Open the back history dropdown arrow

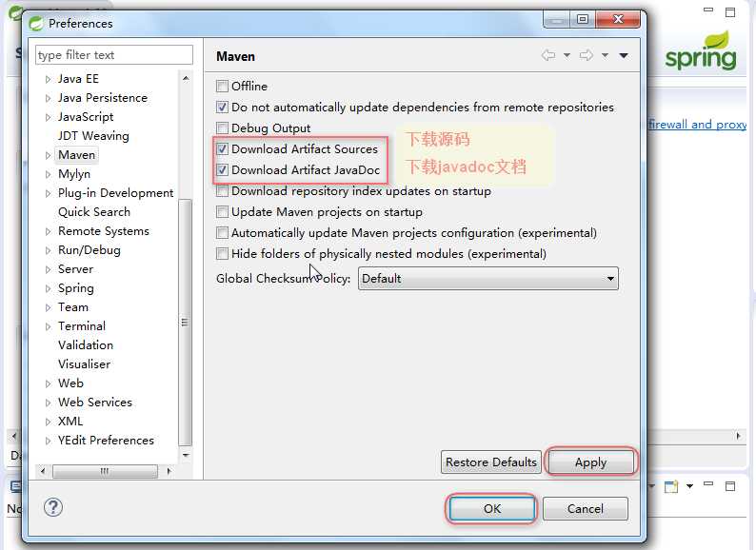(567, 55)
